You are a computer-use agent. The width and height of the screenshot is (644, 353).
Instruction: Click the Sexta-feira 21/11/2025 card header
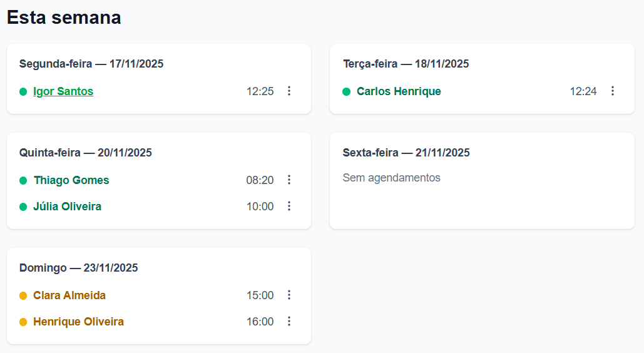[406, 153]
